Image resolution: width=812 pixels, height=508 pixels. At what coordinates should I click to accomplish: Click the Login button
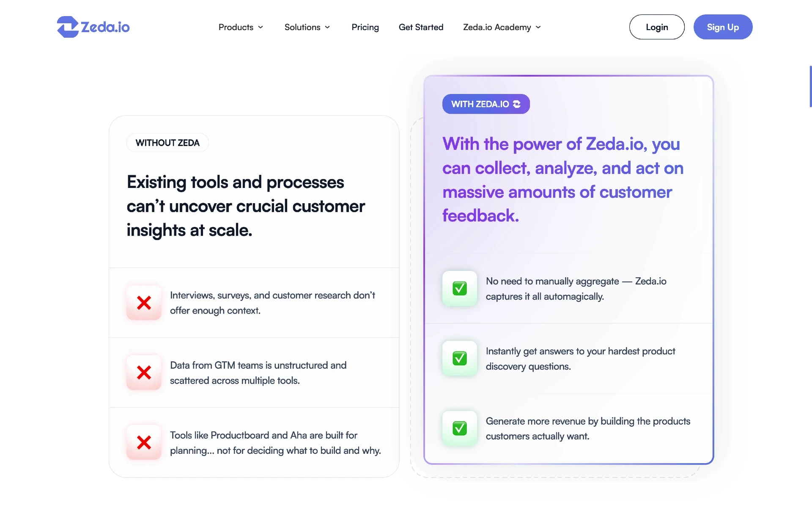[656, 26]
